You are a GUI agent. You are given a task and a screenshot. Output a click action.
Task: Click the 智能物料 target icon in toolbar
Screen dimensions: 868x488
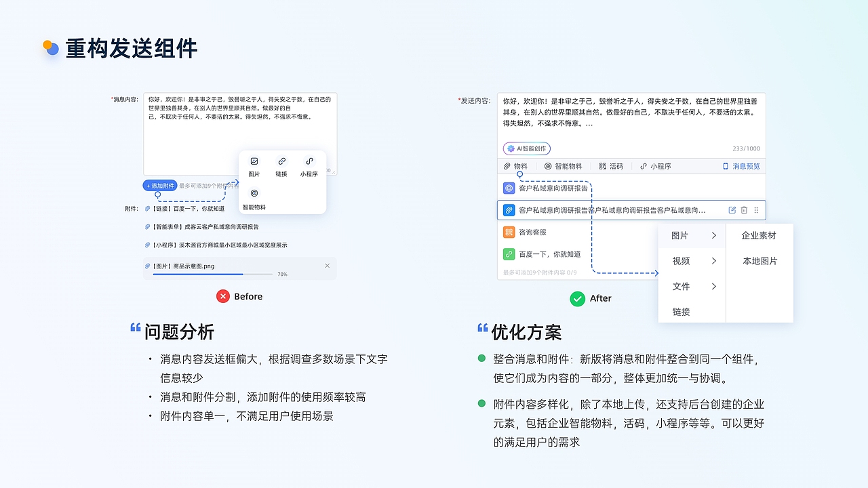548,166
